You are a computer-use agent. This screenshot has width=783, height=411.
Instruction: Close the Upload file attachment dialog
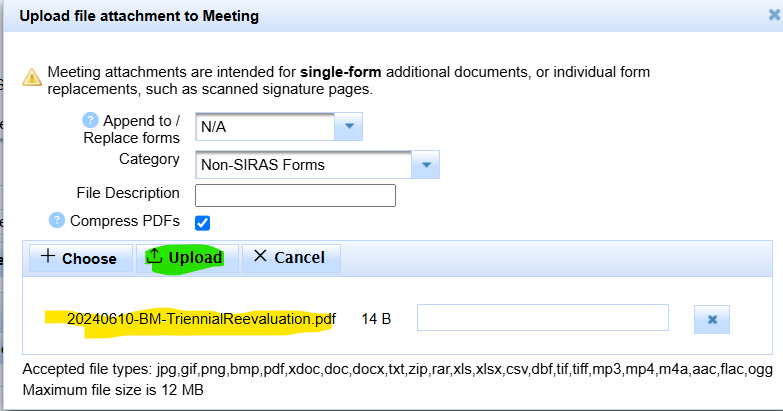point(774,15)
